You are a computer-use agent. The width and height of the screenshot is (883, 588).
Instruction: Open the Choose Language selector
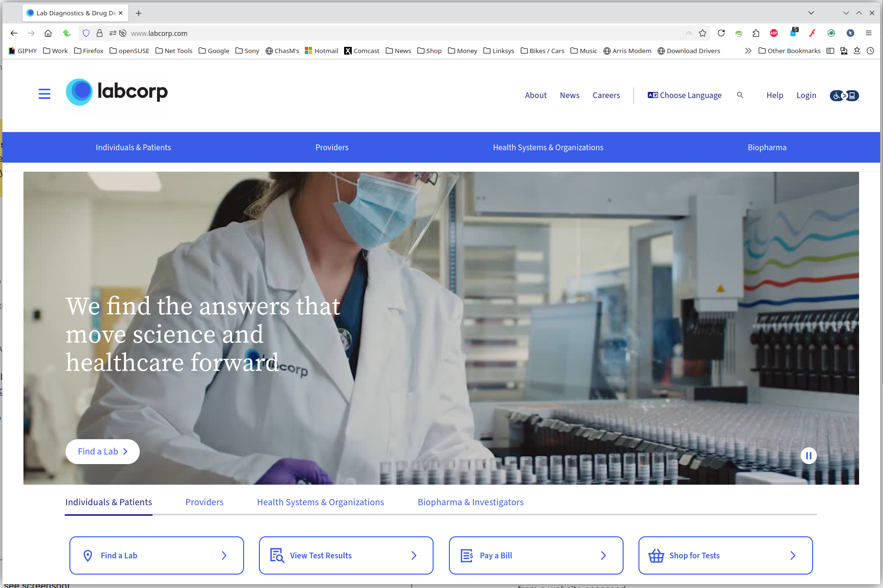(x=684, y=95)
